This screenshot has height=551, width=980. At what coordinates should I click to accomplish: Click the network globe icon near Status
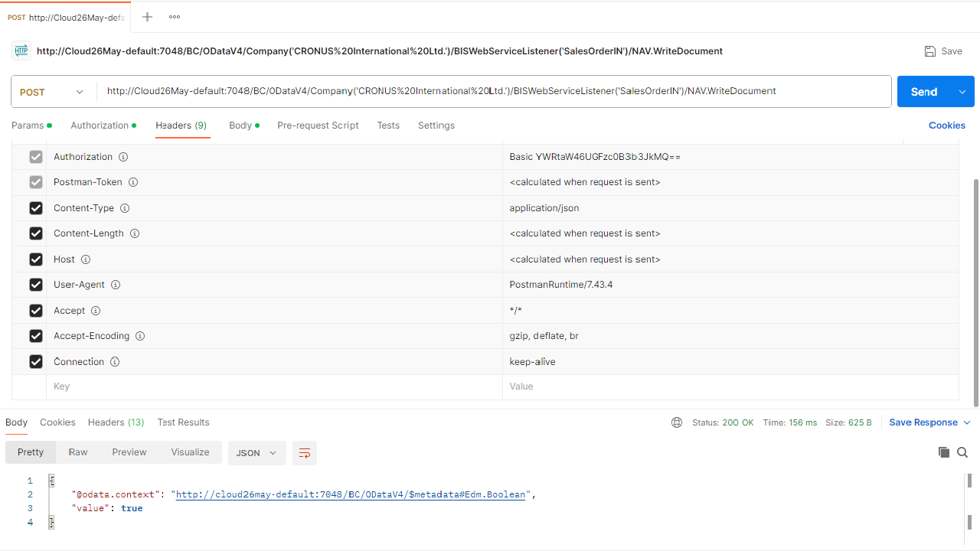[677, 422]
